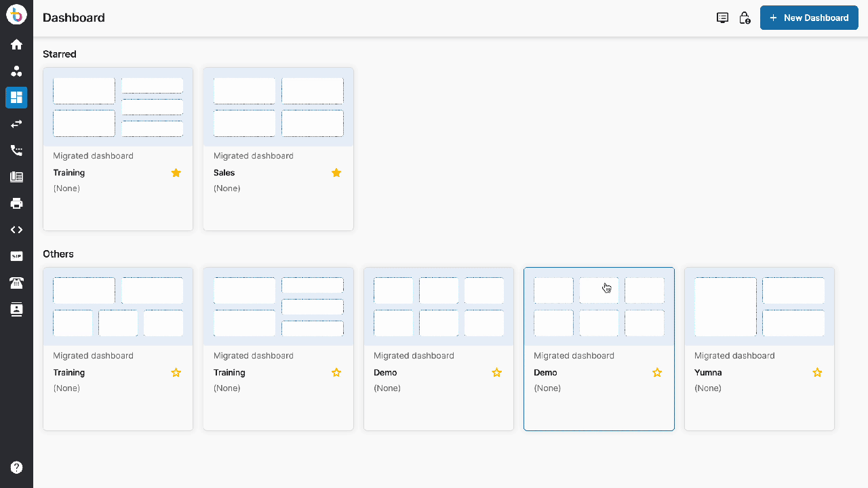The height and width of the screenshot is (488, 868).
Task: Star the highlighted Demo dashboard
Action: pyautogui.click(x=657, y=373)
